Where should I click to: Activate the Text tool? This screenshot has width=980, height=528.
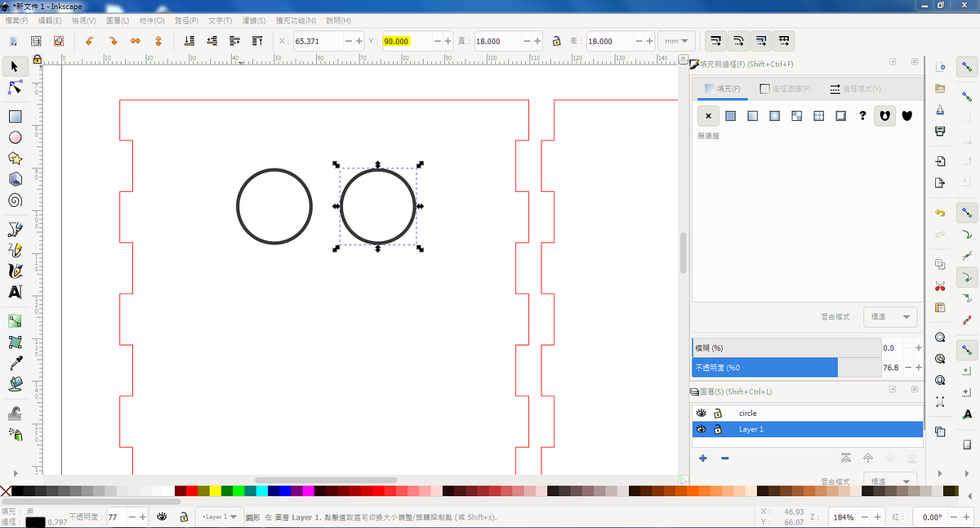pyautogui.click(x=15, y=292)
